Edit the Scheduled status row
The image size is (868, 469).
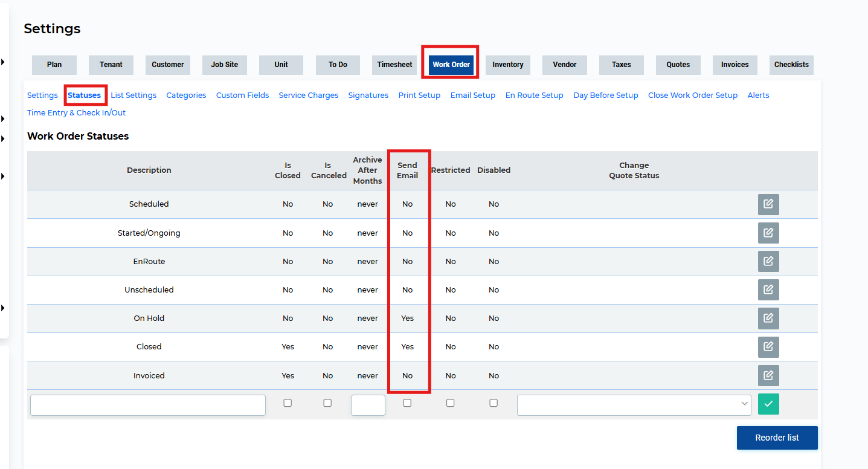coord(768,204)
